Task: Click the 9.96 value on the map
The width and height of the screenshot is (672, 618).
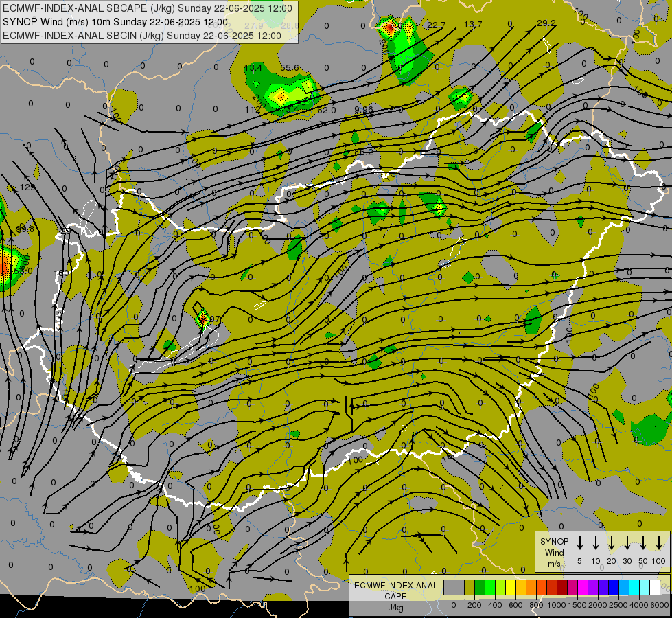Action: (x=364, y=110)
